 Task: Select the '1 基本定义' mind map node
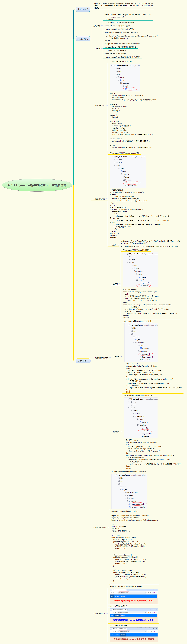83,9
